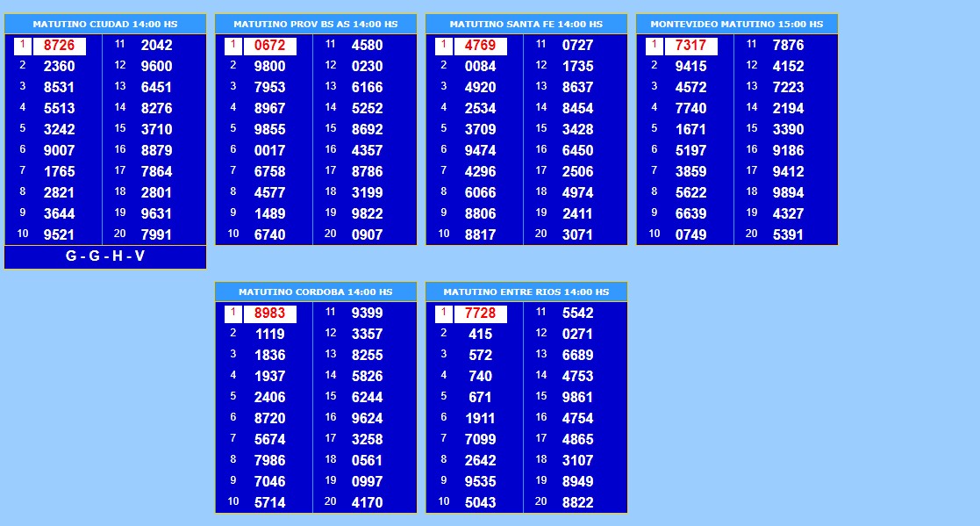980x526 pixels.
Task: Click number 0907 in the Prov BS AS table
Action: pyautogui.click(x=367, y=235)
